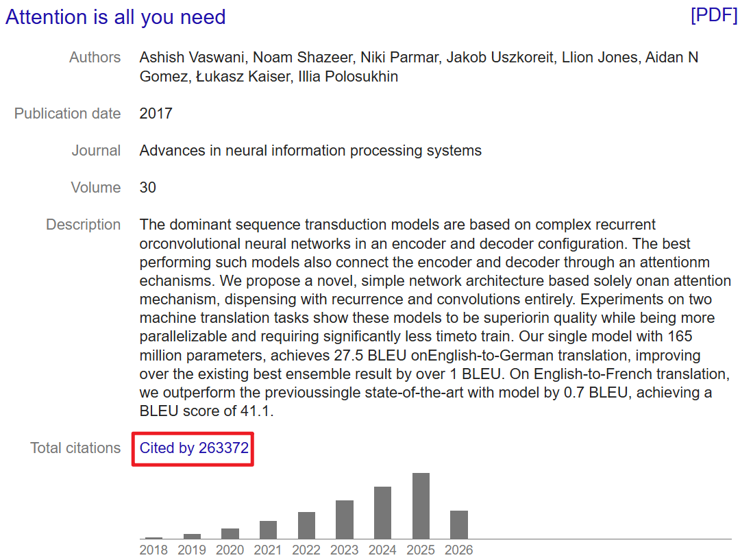The height and width of the screenshot is (560, 740).
Task: Select the 2022 bar in citations chart
Action: point(307,525)
